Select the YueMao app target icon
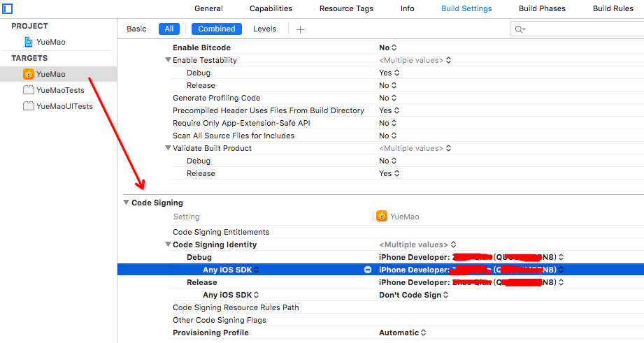Viewport: 644px width, 343px height. pyautogui.click(x=29, y=74)
